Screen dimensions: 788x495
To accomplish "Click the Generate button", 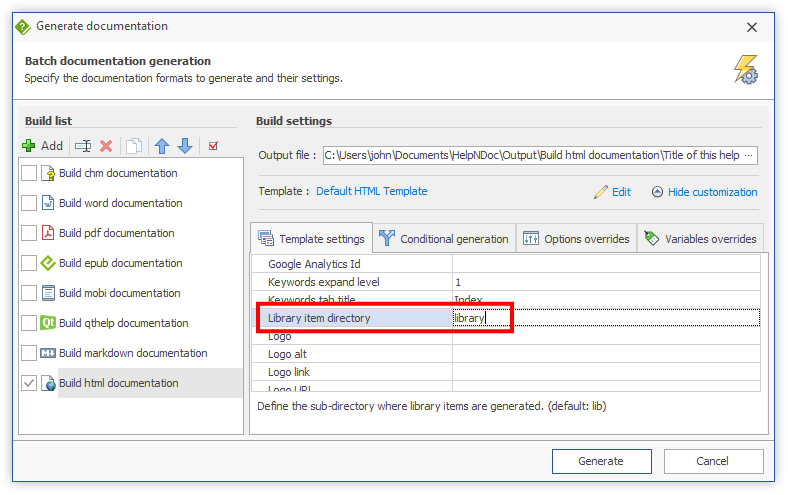I will pyautogui.click(x=602, y=461).
